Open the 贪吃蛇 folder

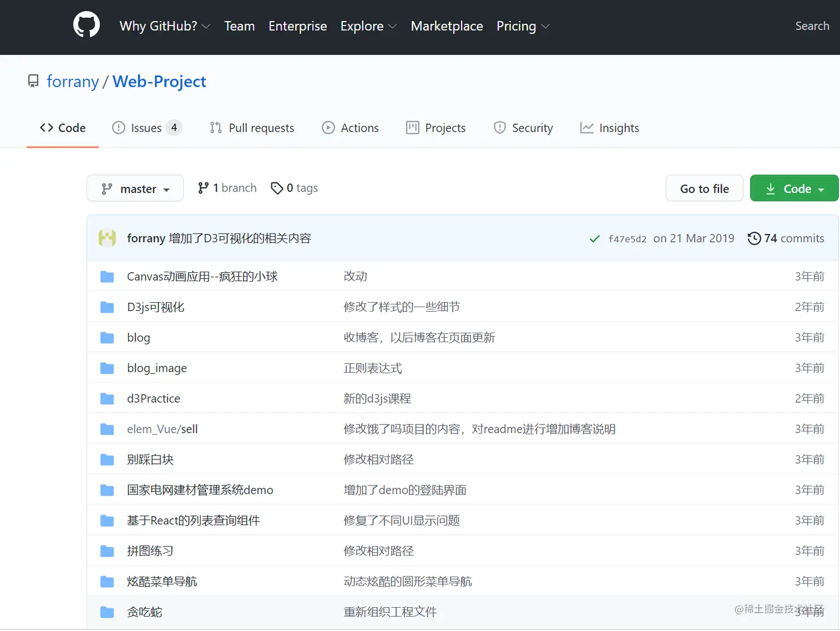pos(144,613)
